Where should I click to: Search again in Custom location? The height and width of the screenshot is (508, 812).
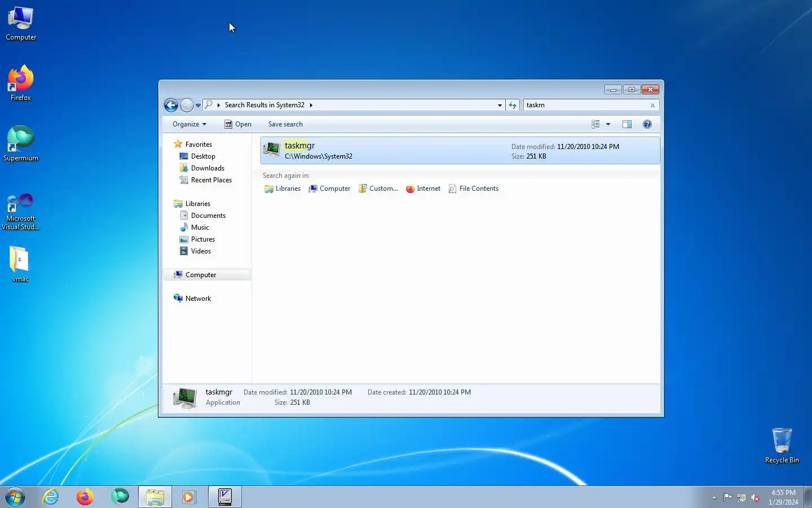(378, 189)
